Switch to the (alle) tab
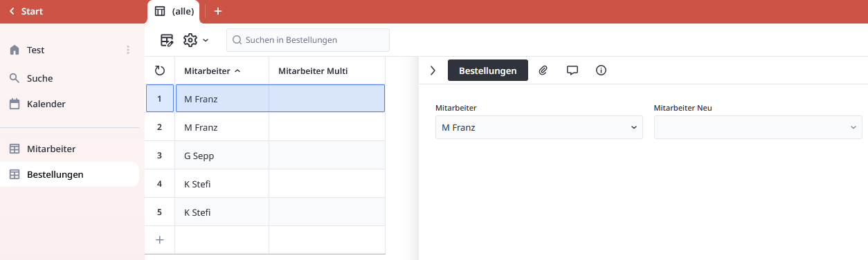The width and height of the screenshot is (868, 260). coord(174,12)
